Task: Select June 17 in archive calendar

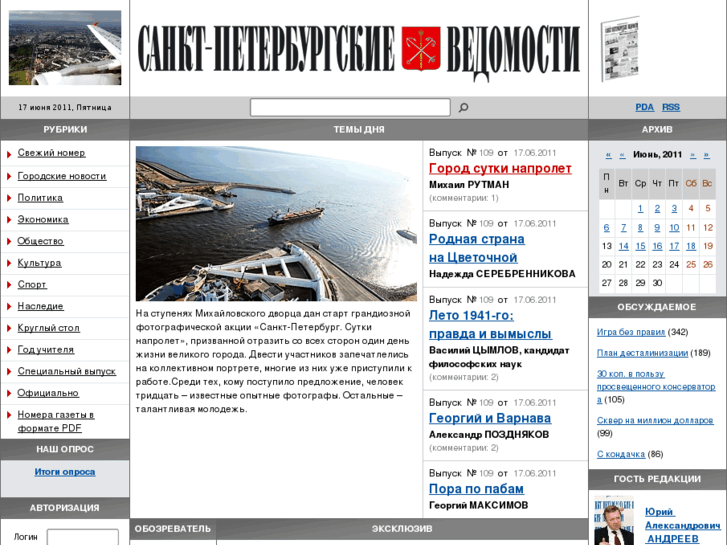Action: (674, 246)
